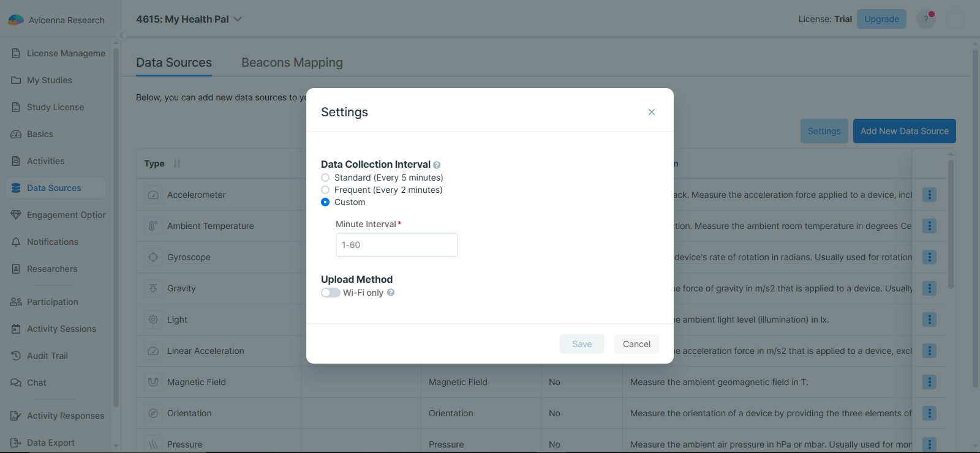Choose the Custom interval radio button
Viewport: 980px width, 453px height.
[x=325, y=202]
